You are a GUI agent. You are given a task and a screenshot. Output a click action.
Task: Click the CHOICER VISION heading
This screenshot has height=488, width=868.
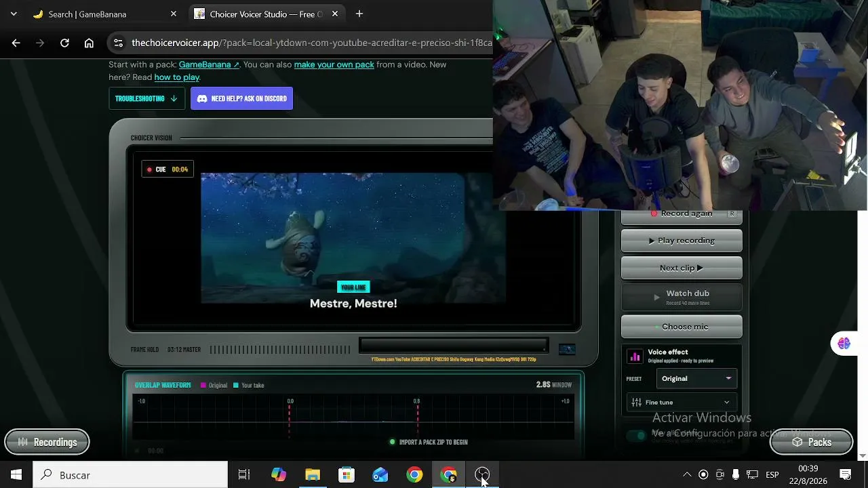point(151,138)
